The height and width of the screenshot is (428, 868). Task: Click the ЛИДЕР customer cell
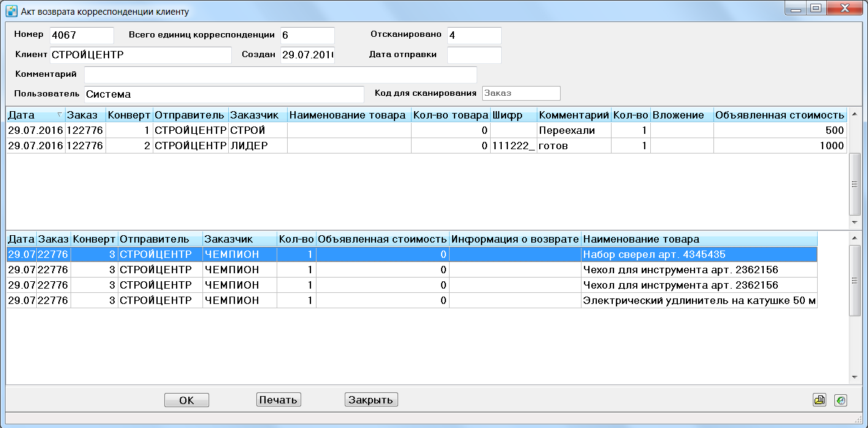tap(258, 146)
